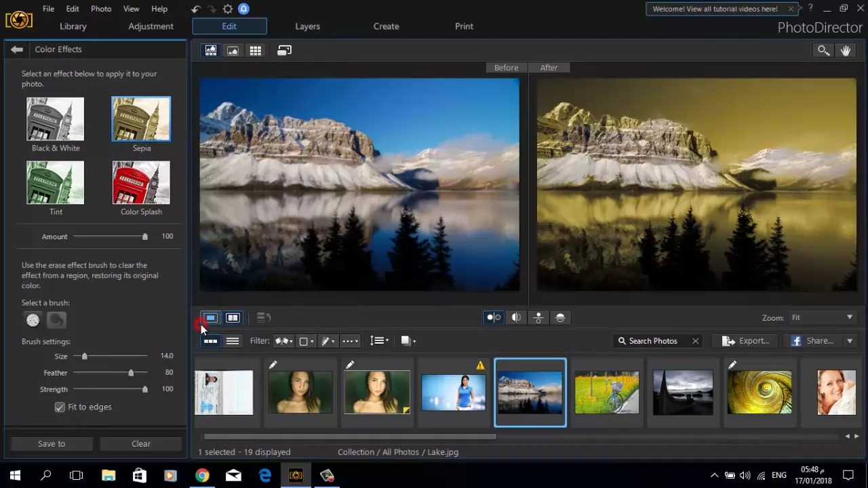Viewport: 868px width, 488px height.
Task: Open the label color filter dropdown
Action: 307,341
